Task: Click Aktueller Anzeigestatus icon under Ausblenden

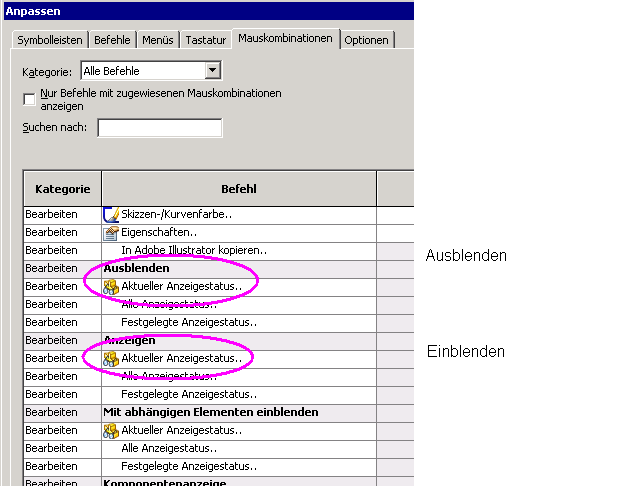Action: click(111, 287)
